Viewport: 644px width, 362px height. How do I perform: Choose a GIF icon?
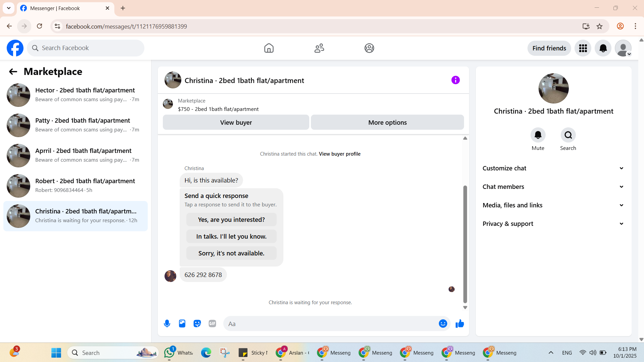point(212,324)
